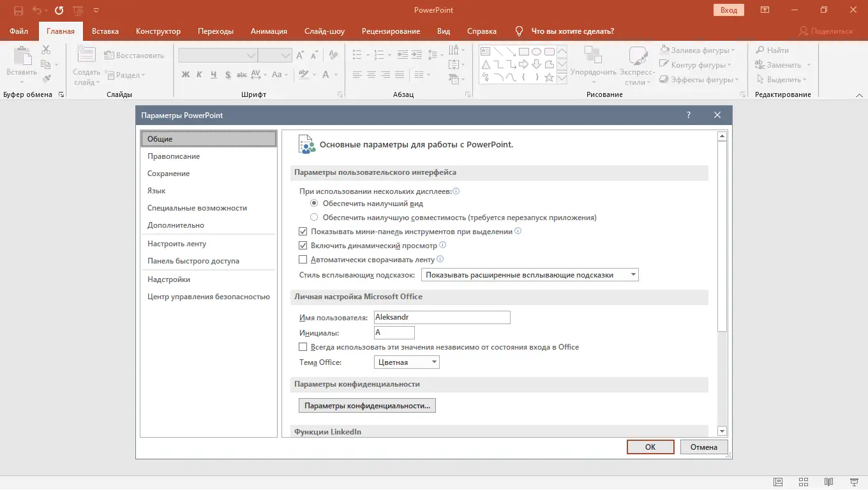
Task: Select 'Обеспечить наилучшую совместимость' radio button
Action: point(314,218)
